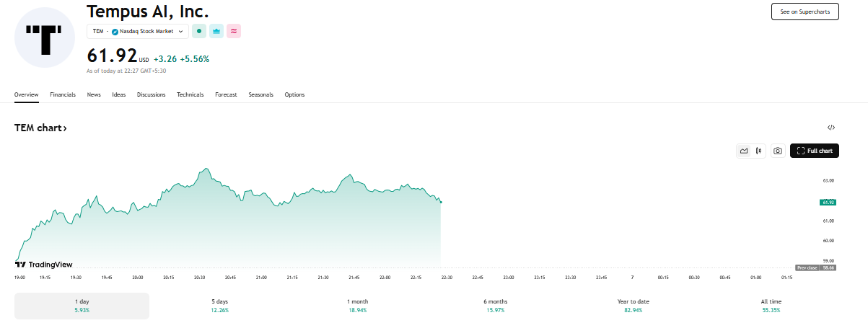Select the 5 days range
Viewport: 868px width, 323px height.
click(x=219, y=306)
